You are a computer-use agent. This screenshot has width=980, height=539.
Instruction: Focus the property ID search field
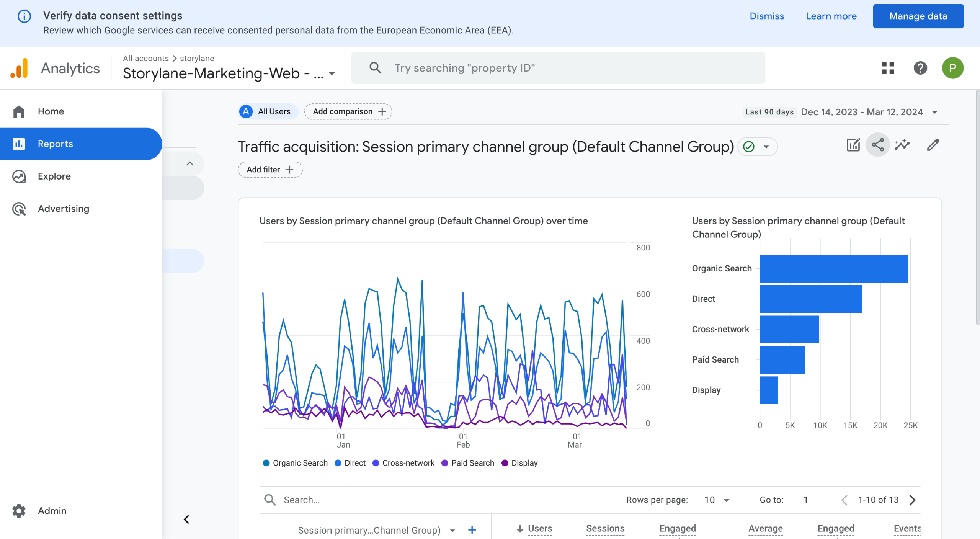(x=558, y=68)
